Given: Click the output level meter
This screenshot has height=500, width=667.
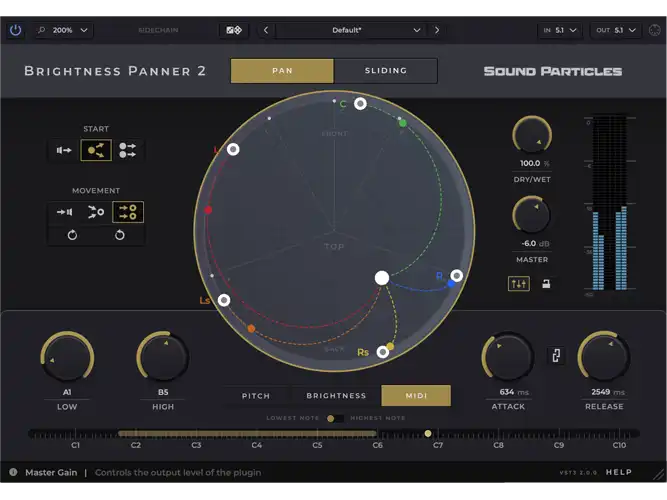Looking at the screenshot, I should 610,203.
